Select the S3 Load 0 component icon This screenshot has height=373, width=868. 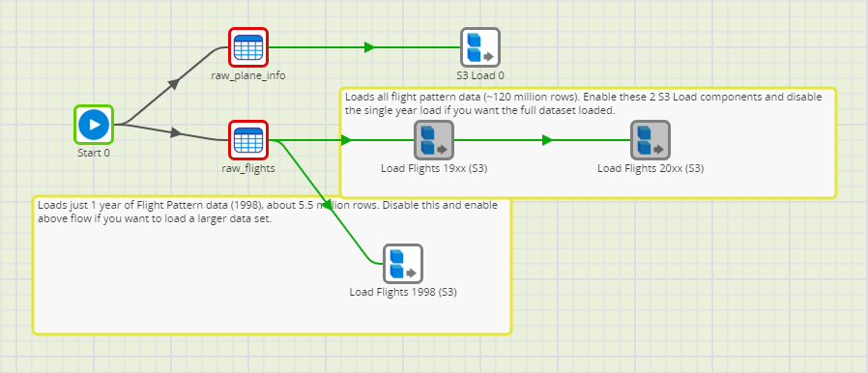point(480,47)
